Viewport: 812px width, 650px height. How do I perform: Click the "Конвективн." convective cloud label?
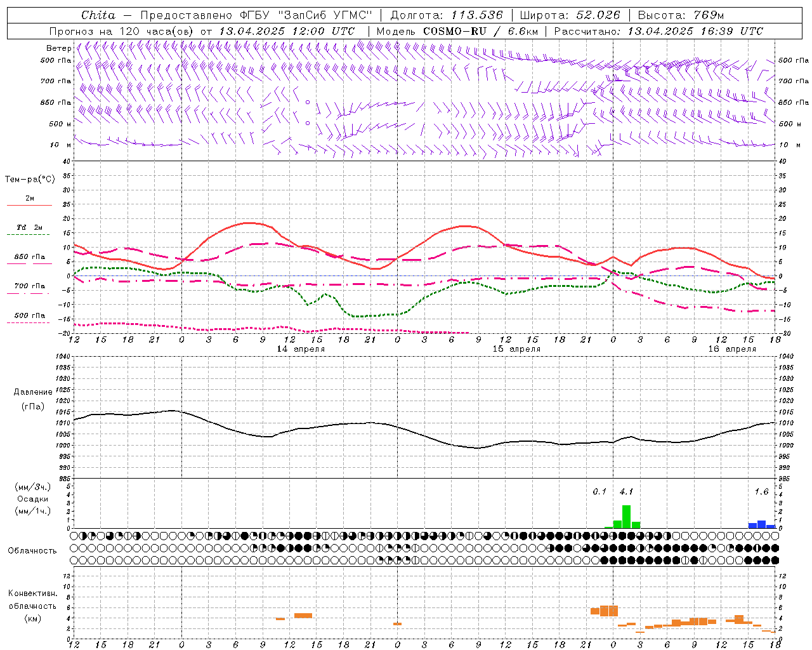click(x=32, y=594)
